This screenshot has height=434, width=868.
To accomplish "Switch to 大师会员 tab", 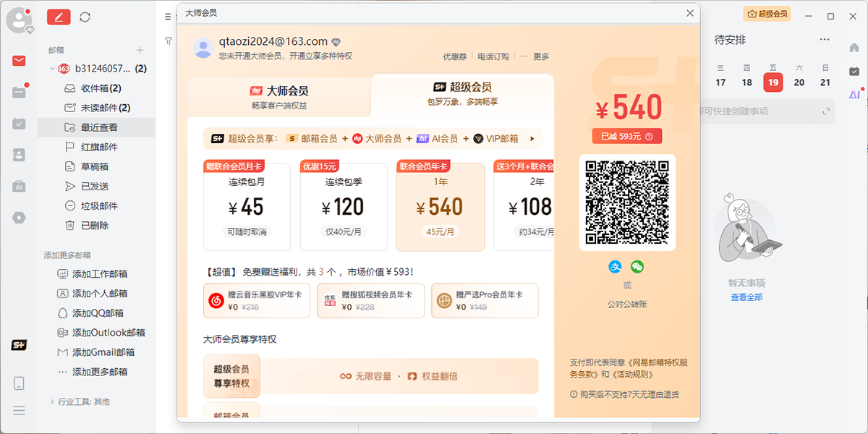I will pyautogui.click(x=279, y=97).
